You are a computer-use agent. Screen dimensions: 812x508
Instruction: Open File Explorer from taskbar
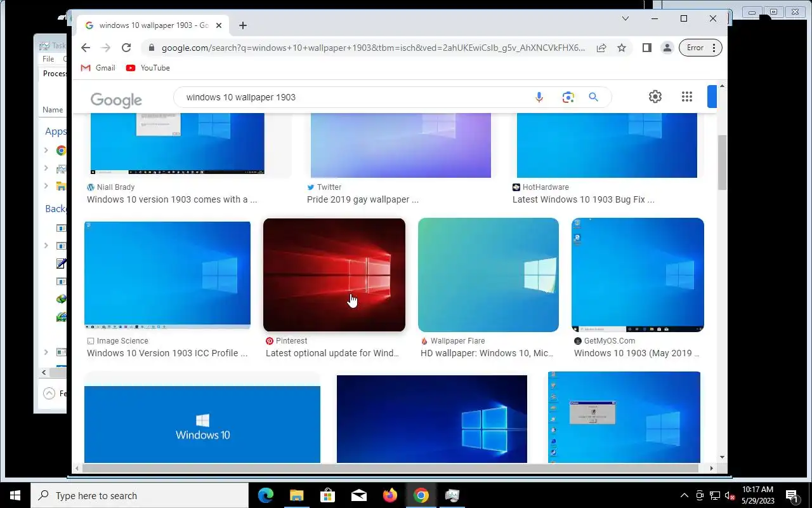297,495
